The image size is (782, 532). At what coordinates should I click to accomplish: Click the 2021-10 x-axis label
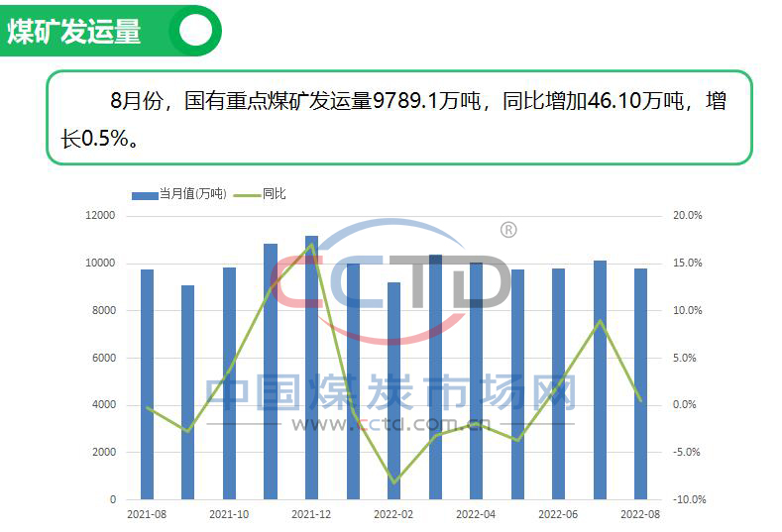229,514
